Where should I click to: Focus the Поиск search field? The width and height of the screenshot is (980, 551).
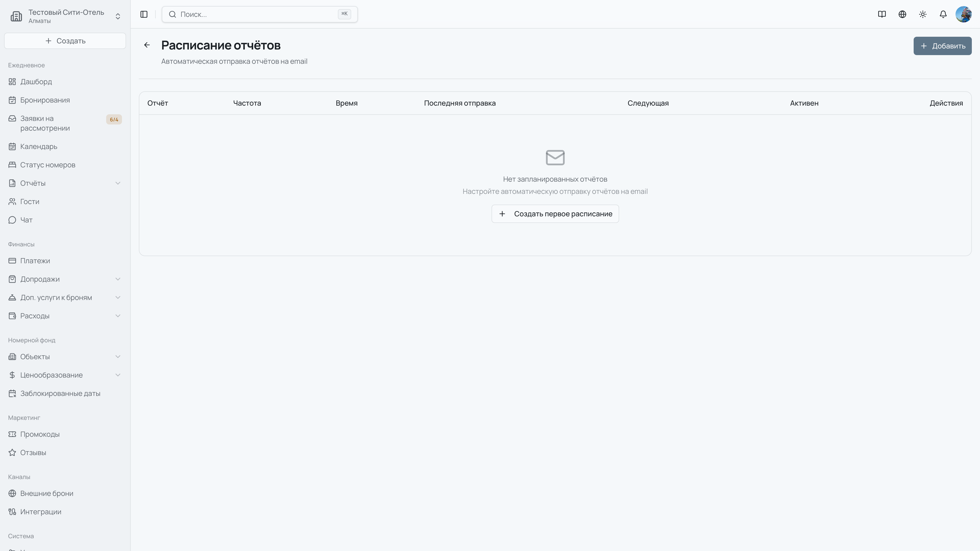[x=260, y=14]
